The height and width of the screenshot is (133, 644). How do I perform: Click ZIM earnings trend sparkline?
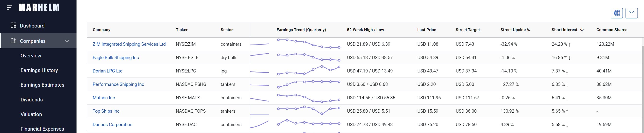pyautogui.click(x=309, y=44)
